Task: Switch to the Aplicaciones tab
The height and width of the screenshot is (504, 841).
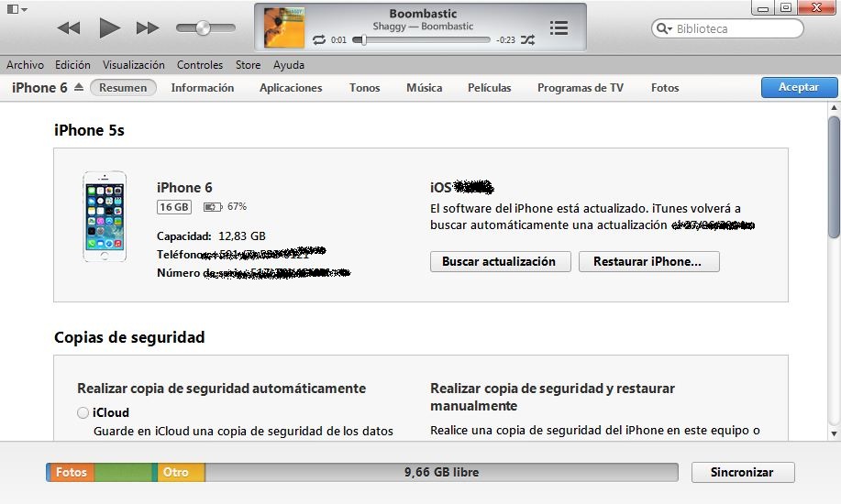Action: (x=291, y=87)
